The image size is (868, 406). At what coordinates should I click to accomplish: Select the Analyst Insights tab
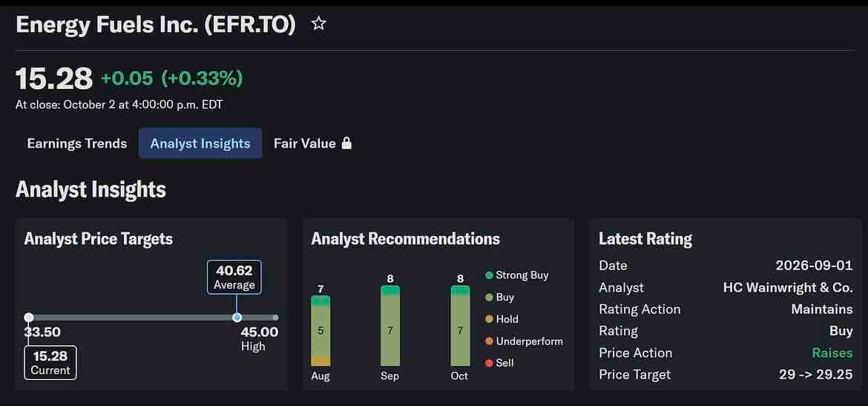[200, 143]
